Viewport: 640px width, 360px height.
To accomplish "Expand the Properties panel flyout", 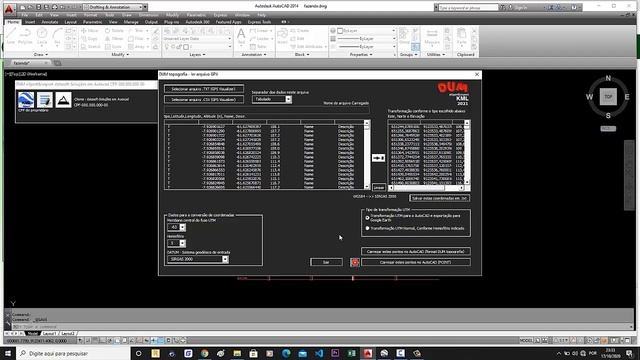I will (x=361, y=54).
